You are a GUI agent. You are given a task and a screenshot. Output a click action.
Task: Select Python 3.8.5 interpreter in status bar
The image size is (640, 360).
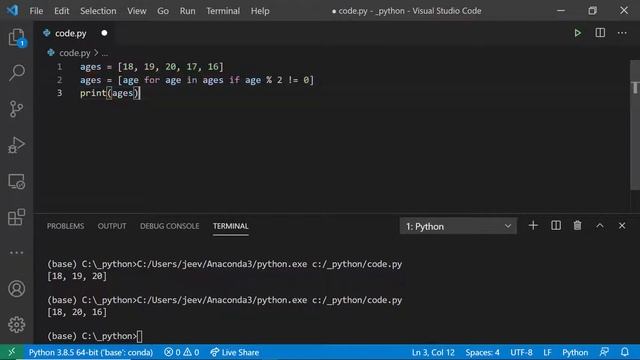tap(91, 352)
